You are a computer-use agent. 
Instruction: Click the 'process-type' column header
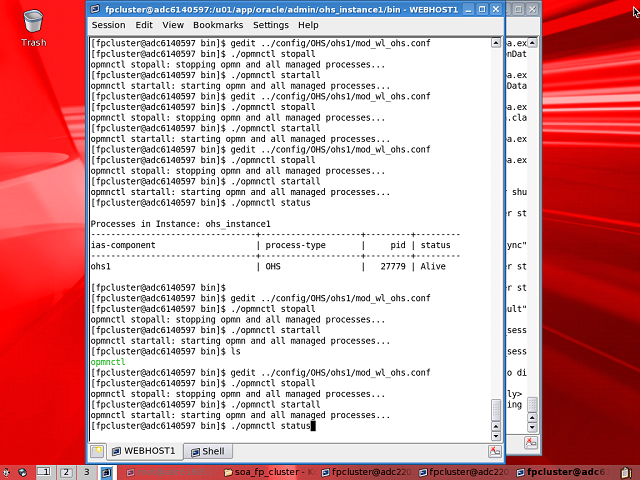click(296, 245)
